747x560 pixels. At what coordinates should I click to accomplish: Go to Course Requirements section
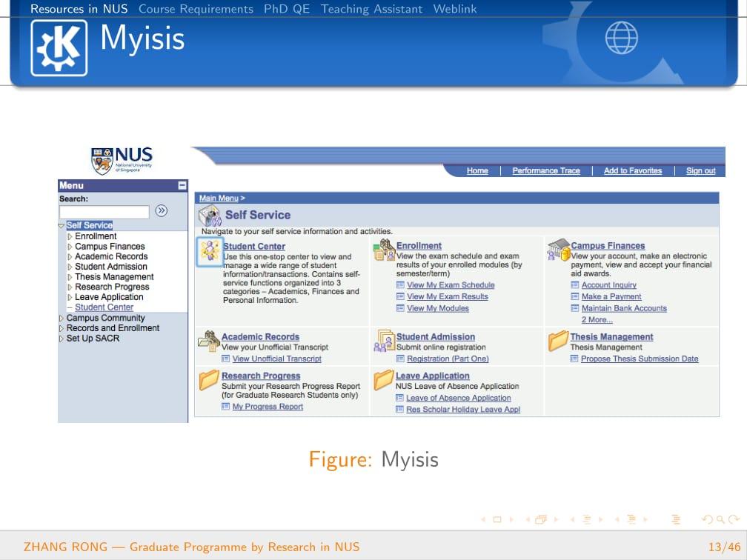[196, 9]
